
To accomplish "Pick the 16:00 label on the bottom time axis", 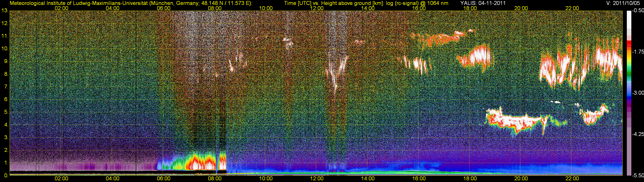I will (419, 179).
